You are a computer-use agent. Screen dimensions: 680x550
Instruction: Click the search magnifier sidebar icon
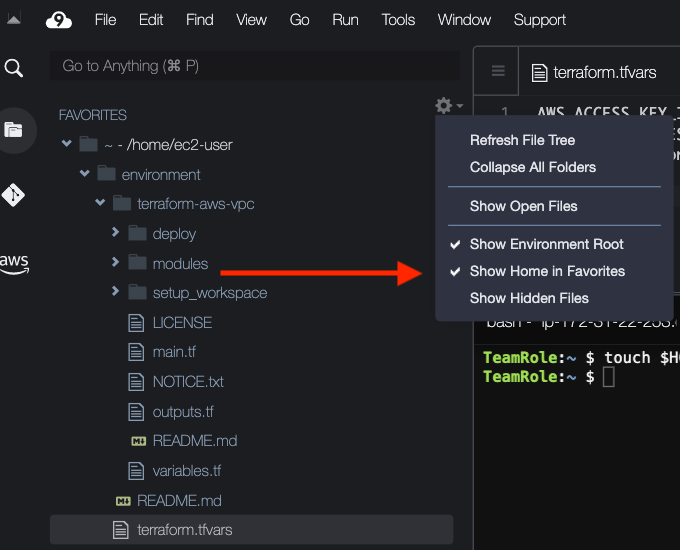(13, 68)
